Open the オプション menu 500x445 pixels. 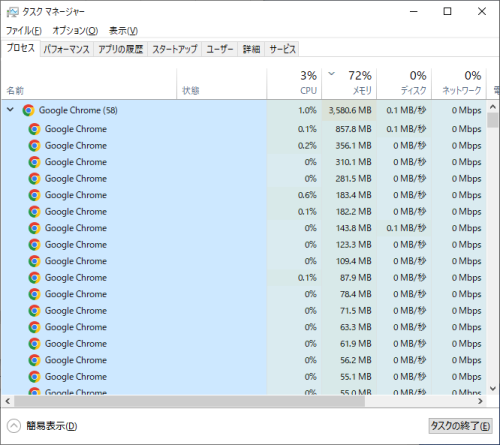coord(75,31)
